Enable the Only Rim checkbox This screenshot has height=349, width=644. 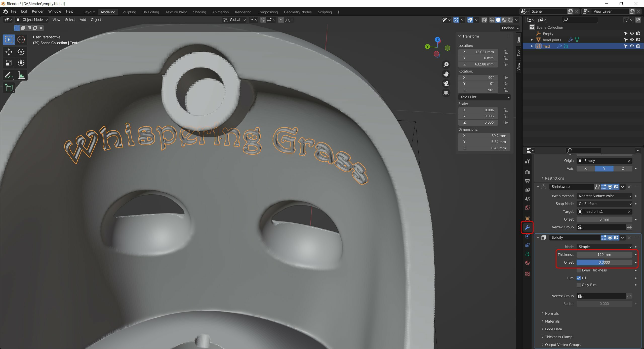pyautogui.click(x=579, y=285)
